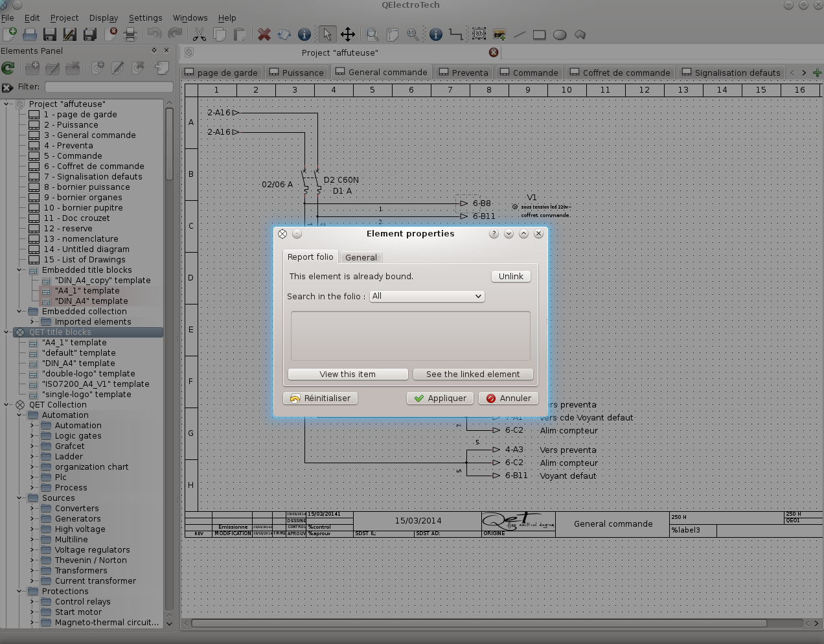Click 'See the linked element' button

[472, 374]
